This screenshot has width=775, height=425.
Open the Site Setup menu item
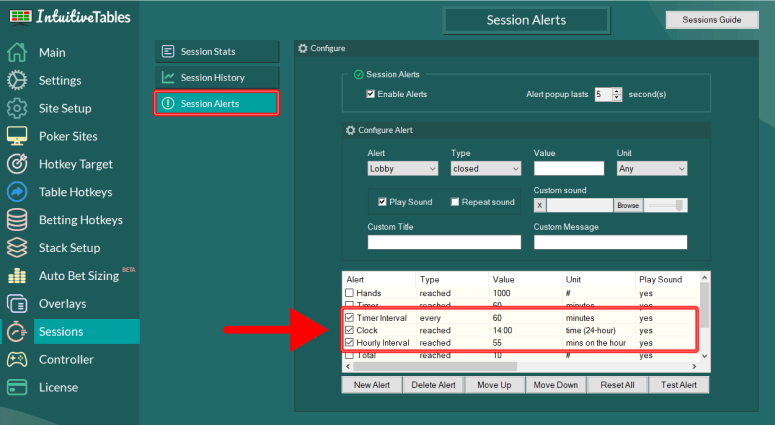point(65,108)
